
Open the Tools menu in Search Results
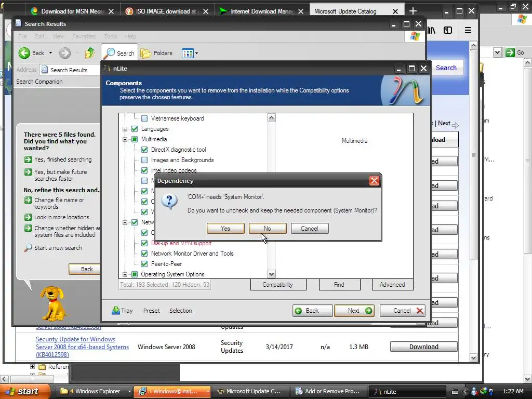click(110, 36)
